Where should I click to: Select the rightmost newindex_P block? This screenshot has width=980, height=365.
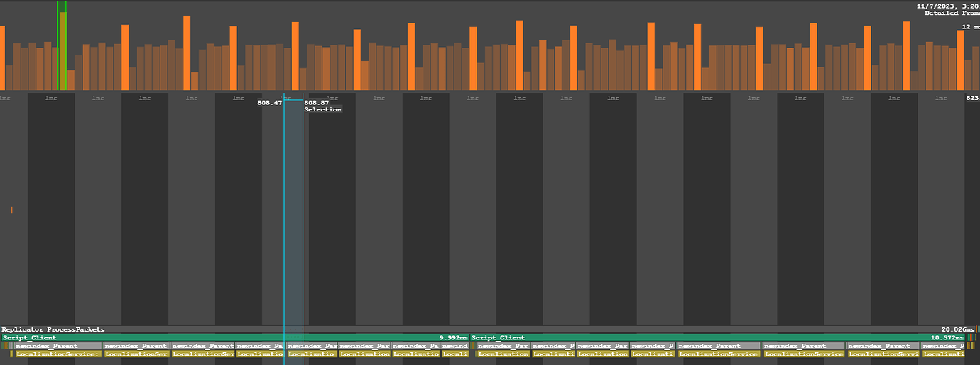[942, 346]
